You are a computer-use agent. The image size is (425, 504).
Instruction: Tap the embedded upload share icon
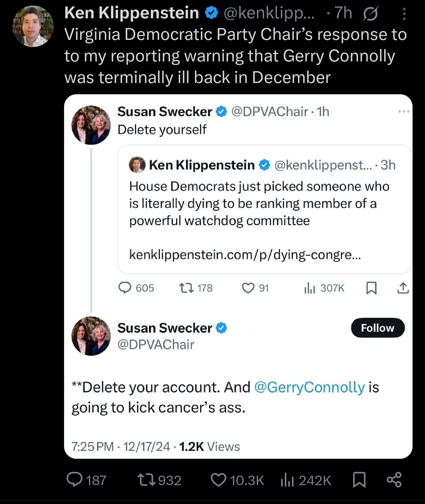[x=403, y=288]
